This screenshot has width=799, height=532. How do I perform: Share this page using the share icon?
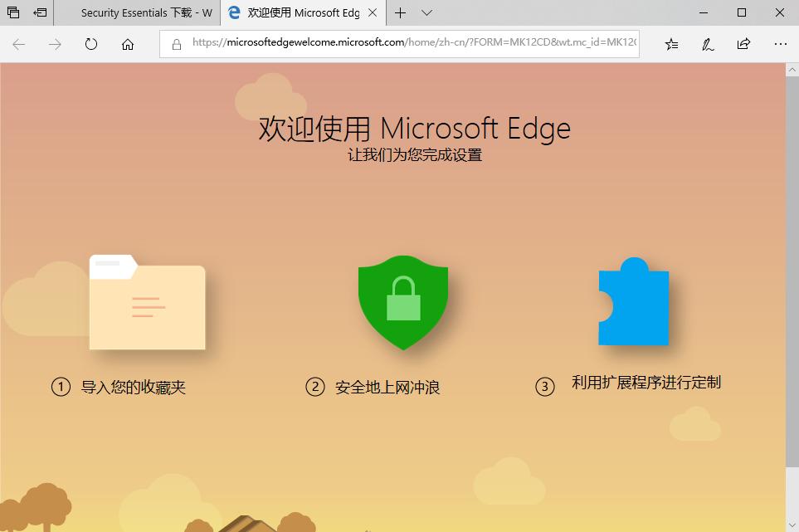tap(743, 44)
